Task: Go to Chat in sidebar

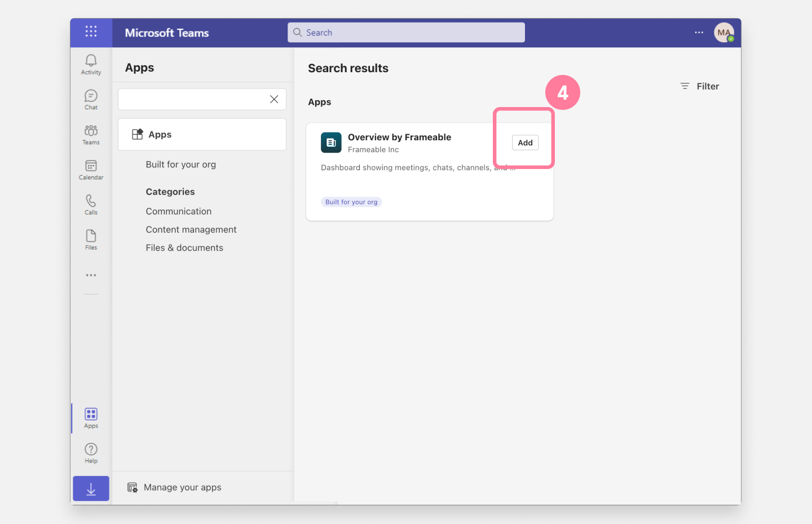Action: [91, 100]
